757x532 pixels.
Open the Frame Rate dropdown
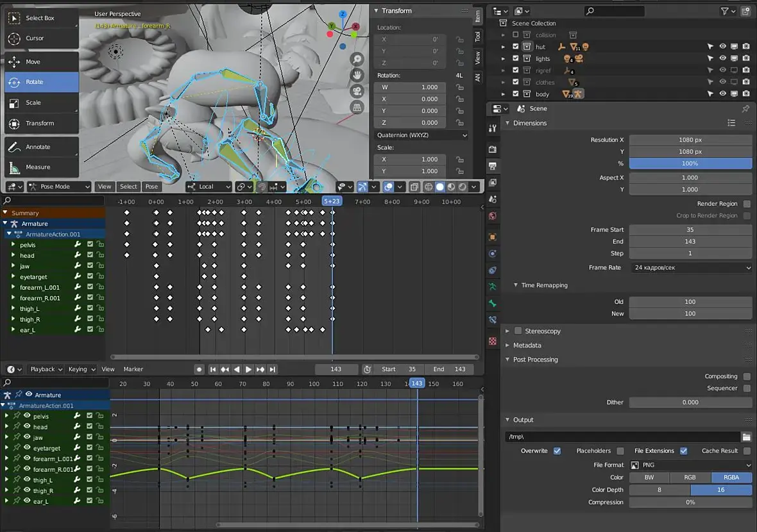point(690,267)
